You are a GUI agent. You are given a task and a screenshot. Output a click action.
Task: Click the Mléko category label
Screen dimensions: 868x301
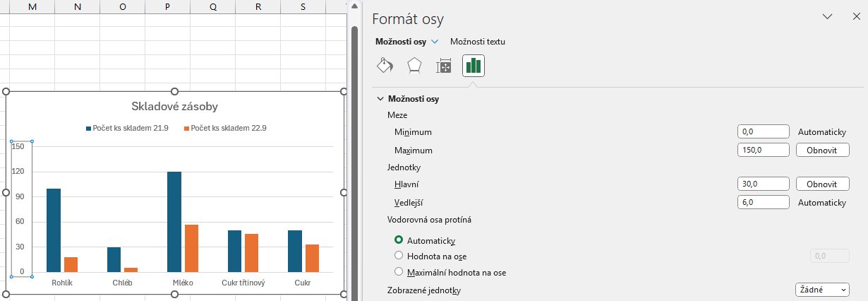coord(183,283)
